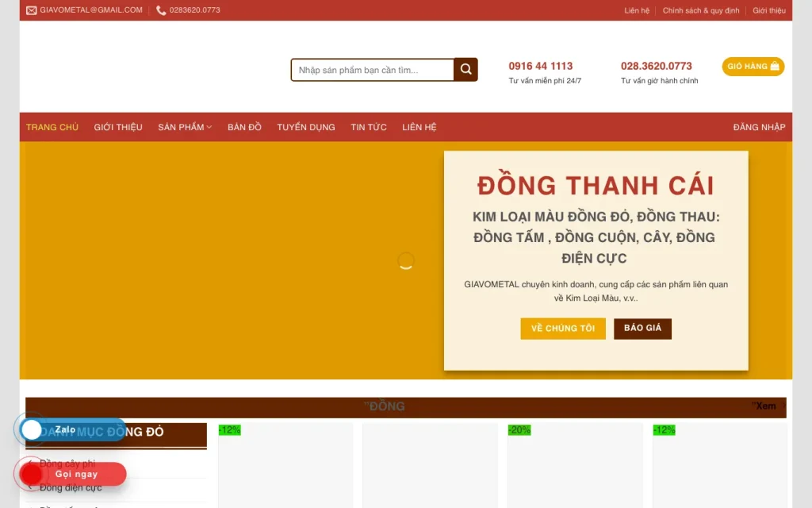
Task: Go to TRANG CHỦ menu item
Action: (x=52, y=127)
